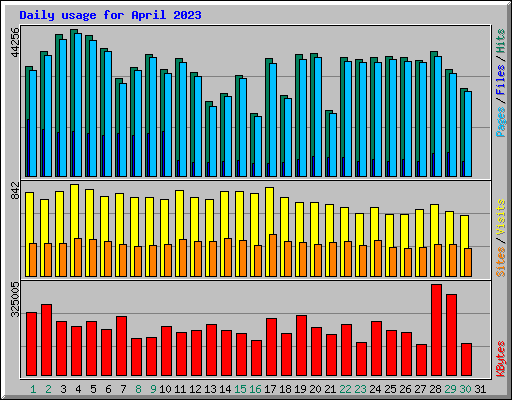This screenshot has height=400, width=512.
Task: Click day label 18 on the x-axis
Action: (x=285, y=389)
